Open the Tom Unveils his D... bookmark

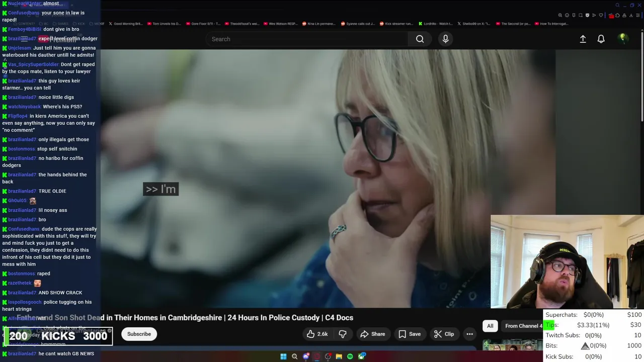click(x=164, y=24)
